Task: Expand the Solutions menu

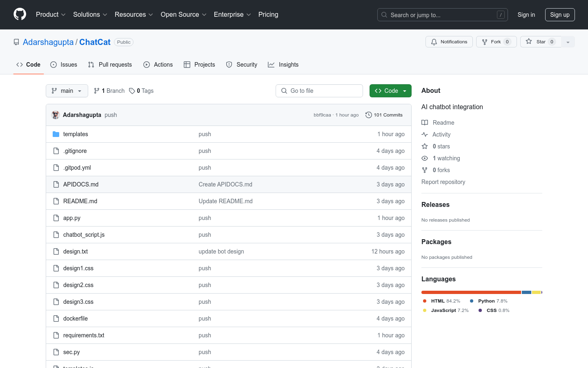Action: (90, 14)
